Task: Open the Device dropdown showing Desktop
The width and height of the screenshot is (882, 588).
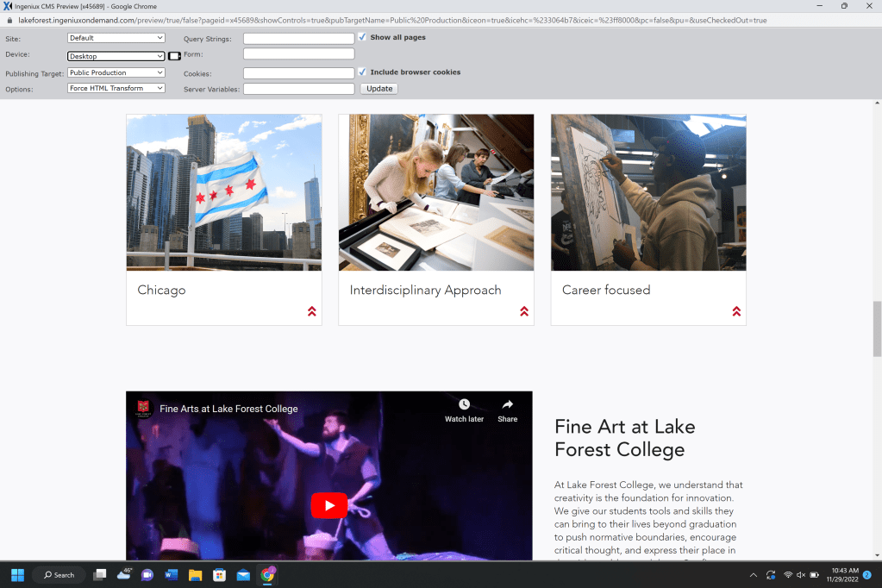Action: (x=116, y=56)
